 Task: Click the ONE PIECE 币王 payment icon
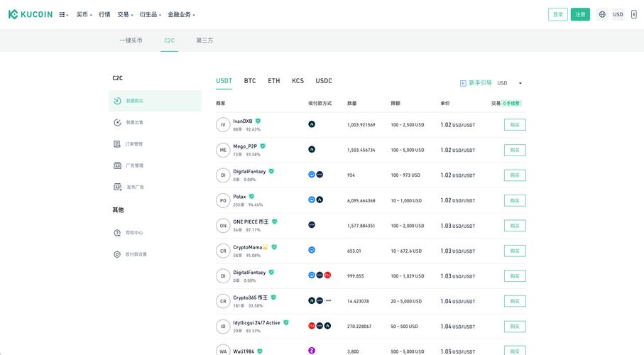pyautogui.click(x=312, y=225)
